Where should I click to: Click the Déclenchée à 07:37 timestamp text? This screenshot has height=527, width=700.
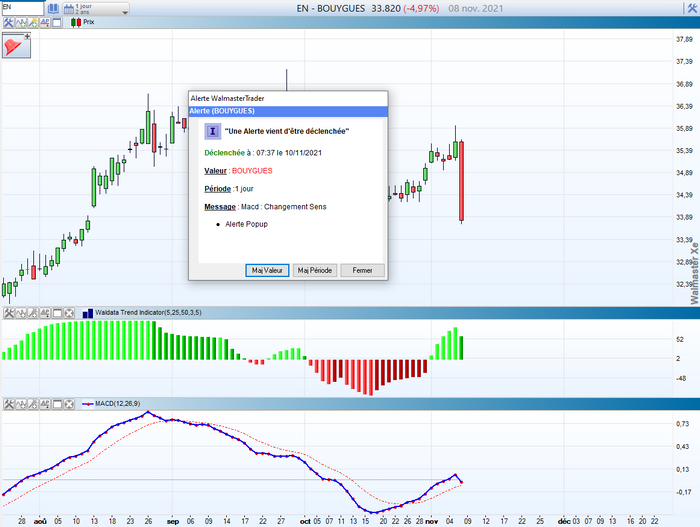[x=263, y=153]
